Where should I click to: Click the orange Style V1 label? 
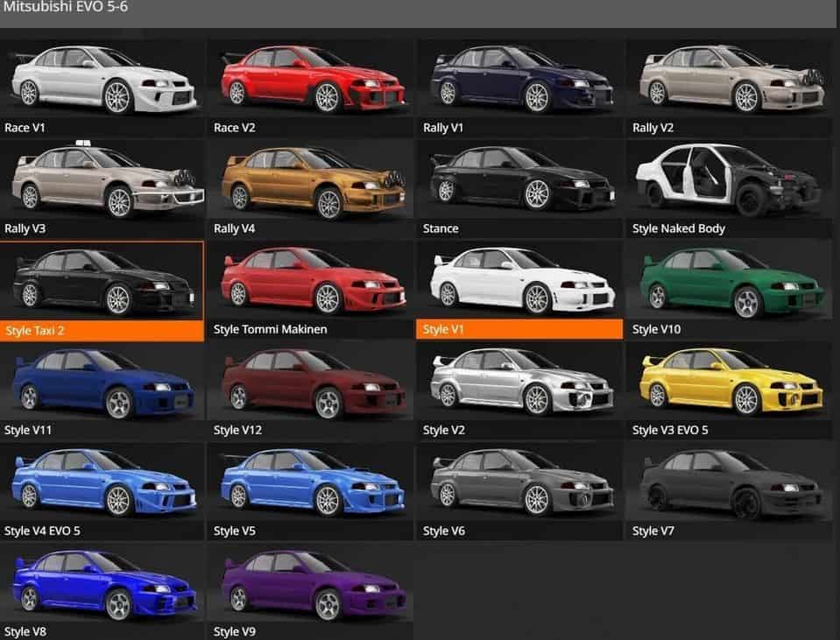click(519, 329)
